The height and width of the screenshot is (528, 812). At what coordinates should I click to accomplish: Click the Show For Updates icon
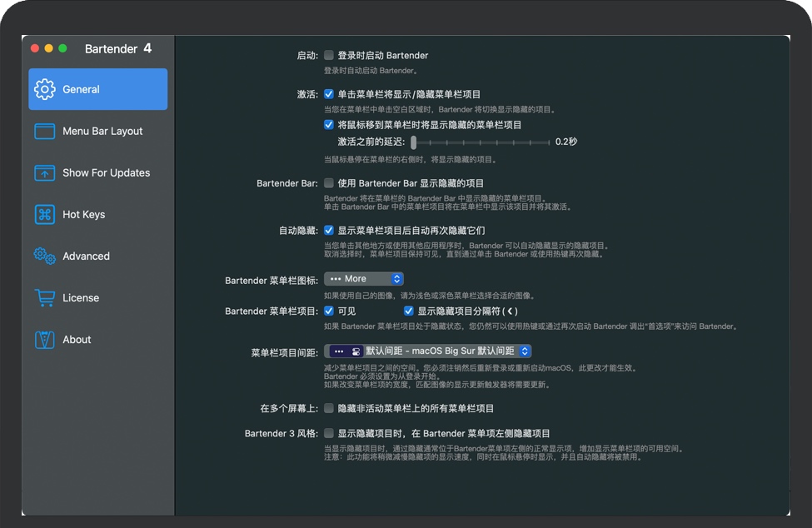click(x=45, y=172)
